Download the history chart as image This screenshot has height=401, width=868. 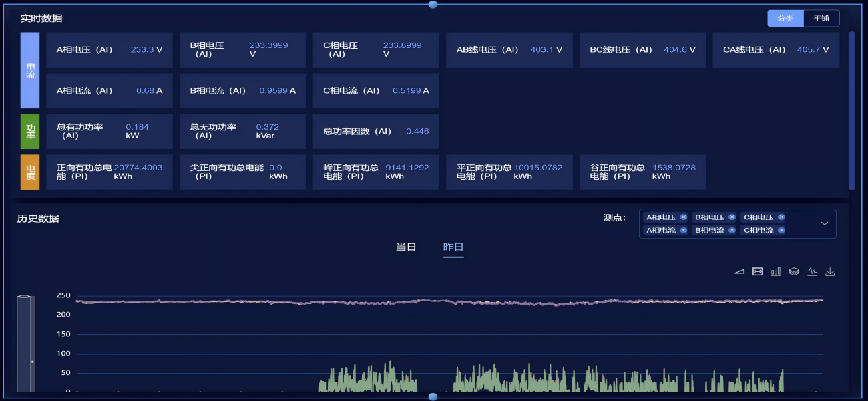pyautogui.click(x=830, y=271)
